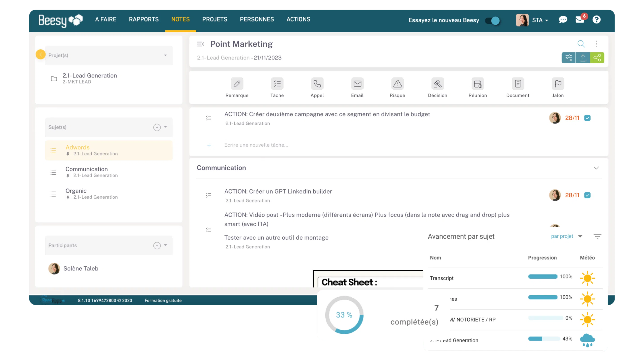Uncheck the GPT LinkedIn builder task checkbox
The image size is (644, 362).
(x=587, y=195)
